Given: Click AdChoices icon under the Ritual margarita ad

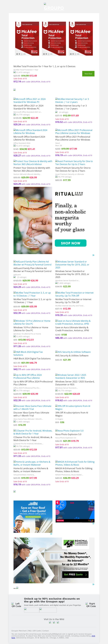Looking at the screenshot, I should coord(93,255).
